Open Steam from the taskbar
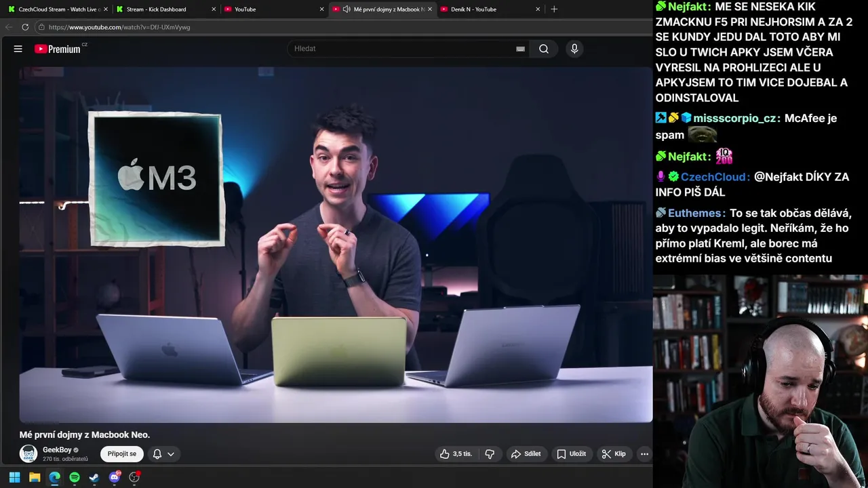This screenshot has width=868, height=488. pyautogui.click(x=94, y=477)
